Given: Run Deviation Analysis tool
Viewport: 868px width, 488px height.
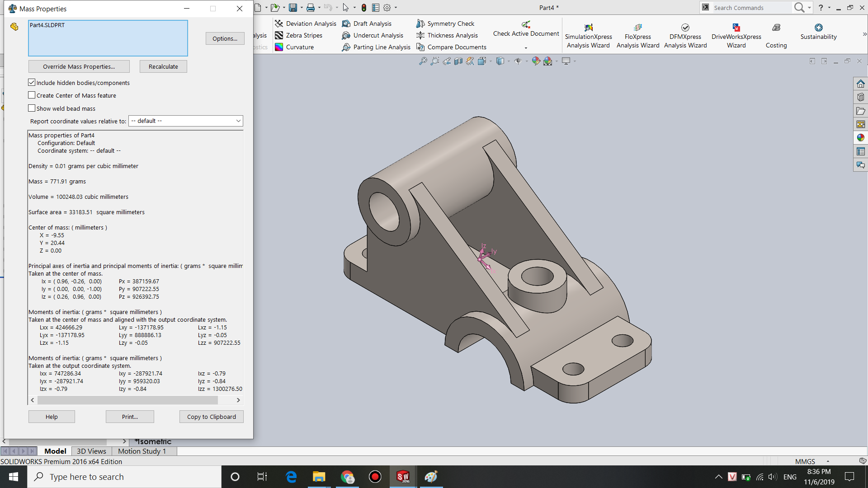Looking at the screenshot, I should click(306, 23).
